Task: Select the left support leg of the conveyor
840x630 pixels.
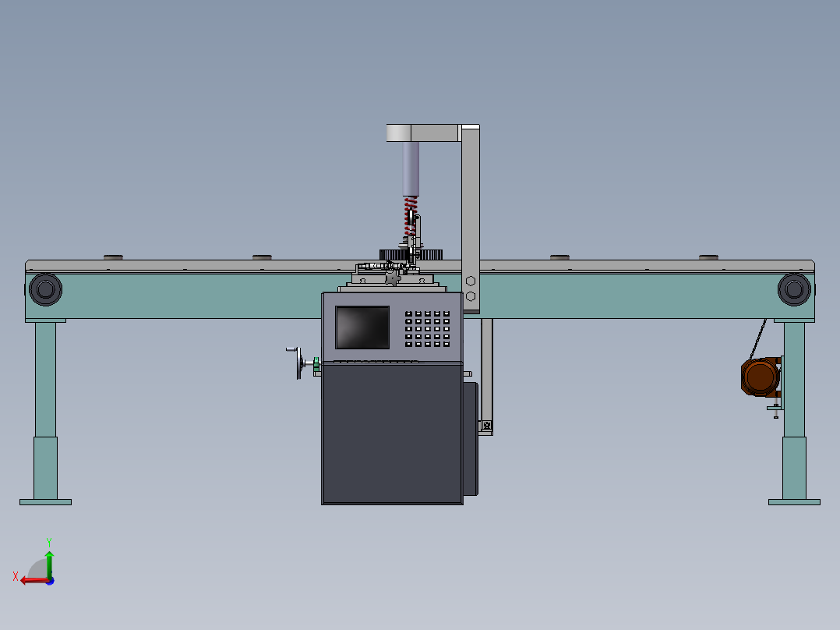Action: pos(45,410)
